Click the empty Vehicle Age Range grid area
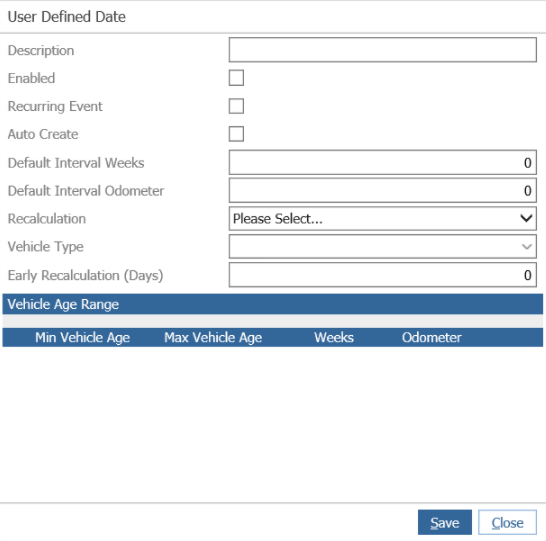This screenshot has height=541, width=546. pos(273,423)
